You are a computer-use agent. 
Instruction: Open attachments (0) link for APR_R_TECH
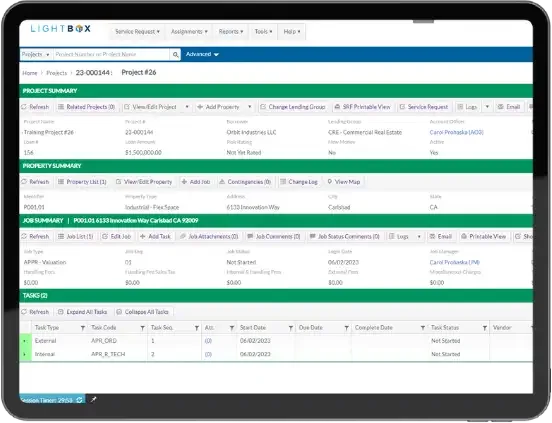(208, 354)
